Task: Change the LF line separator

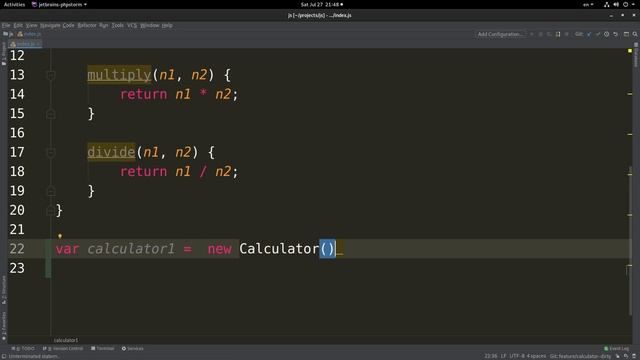Action: tap(504, 356)
